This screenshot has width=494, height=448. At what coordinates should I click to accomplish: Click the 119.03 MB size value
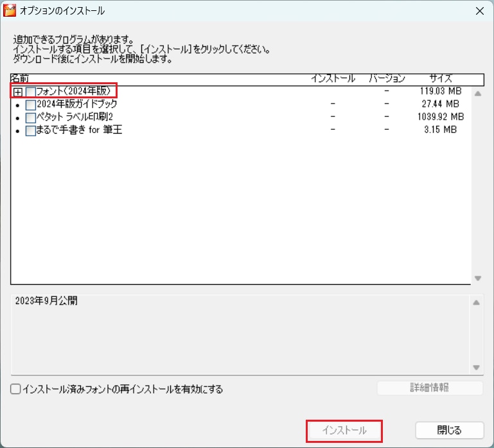(441, 91)
